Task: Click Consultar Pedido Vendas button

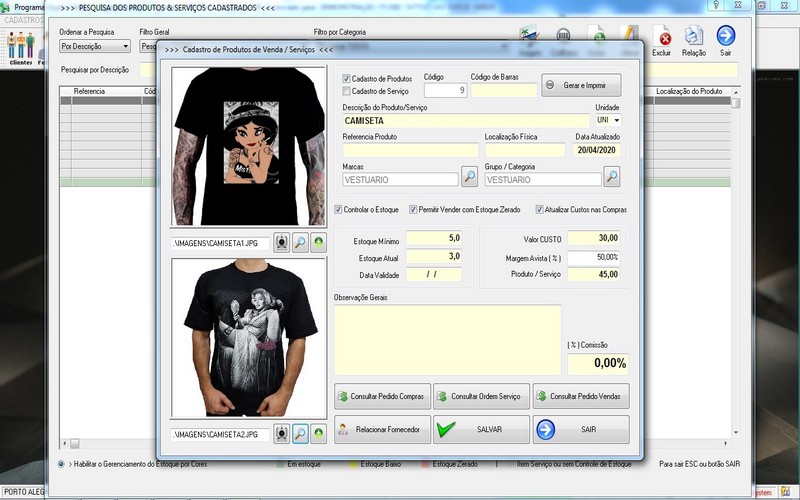Action: click(581, 396)
